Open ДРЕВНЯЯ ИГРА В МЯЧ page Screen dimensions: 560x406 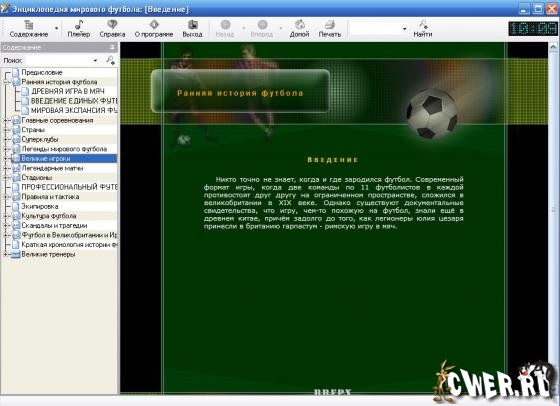68,91
